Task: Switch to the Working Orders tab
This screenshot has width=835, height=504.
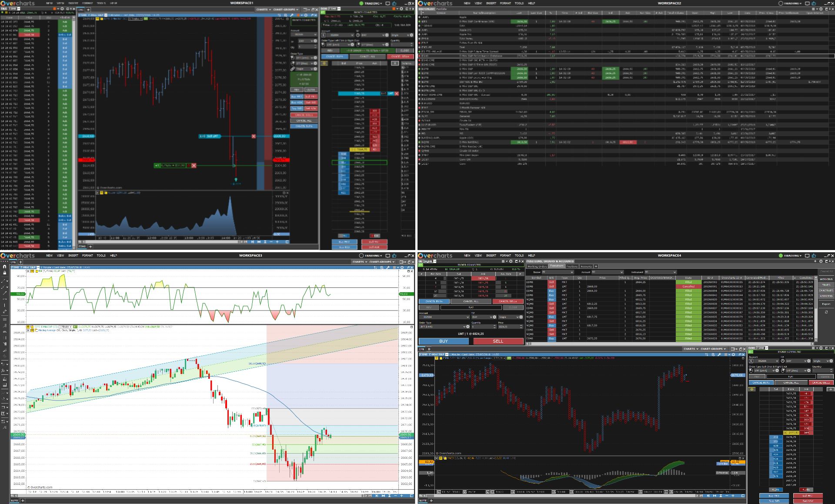Action: coord(537,266)
